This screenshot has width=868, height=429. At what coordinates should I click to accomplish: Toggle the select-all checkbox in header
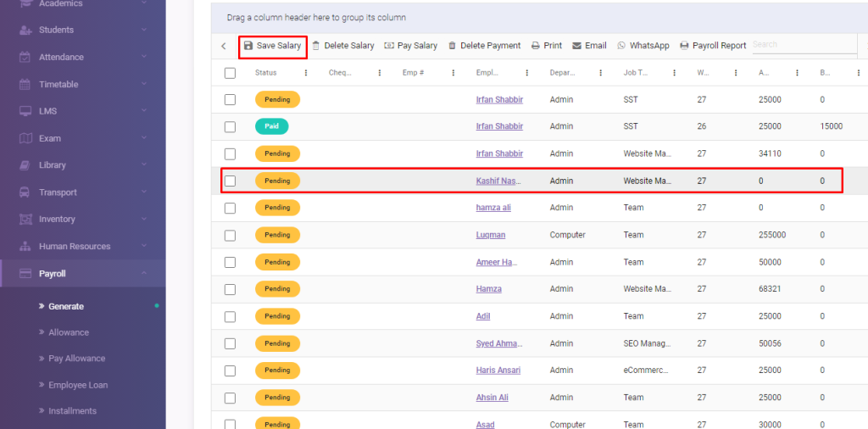[230, 73]
